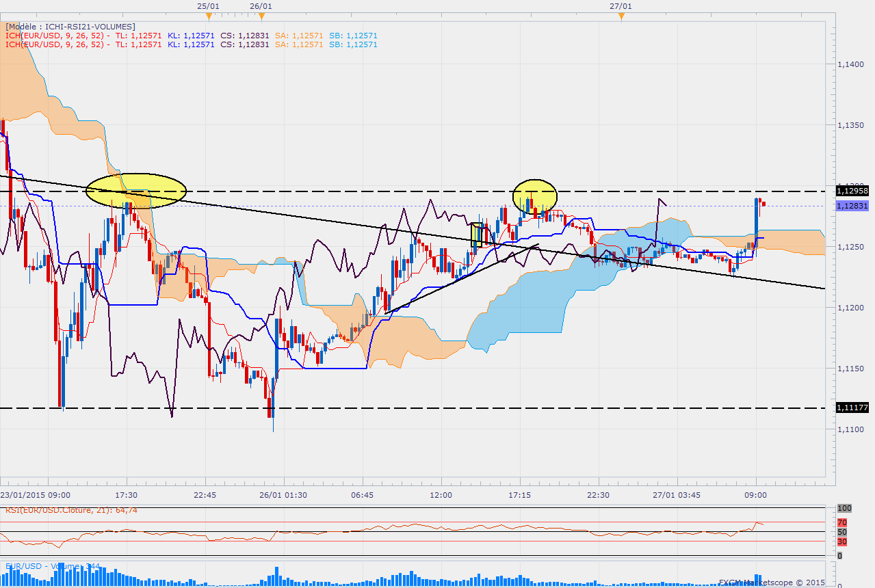Image resolution: width=875 pixels, height=588 pixels.
Task: Click the RSI 50 midline level tag
Action: pos(842,532)
